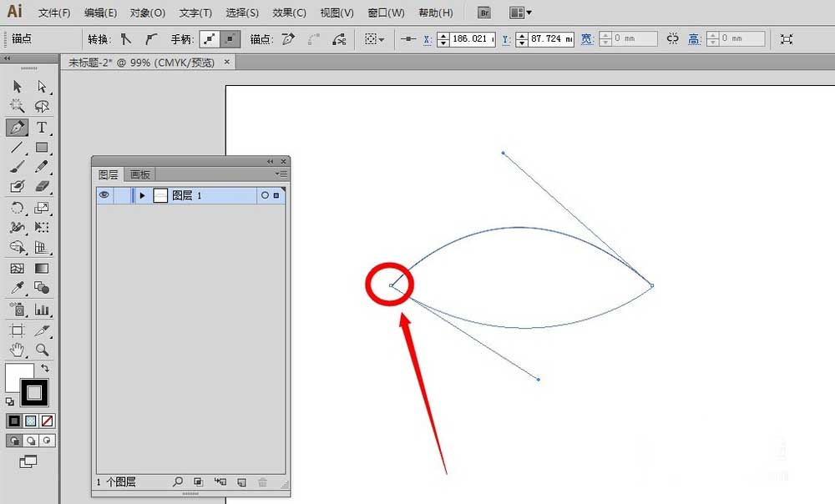The width and height of the screenshot is (835, 504).
Task: Reset to default fill and stroke
Action: (x=9, y=402)
